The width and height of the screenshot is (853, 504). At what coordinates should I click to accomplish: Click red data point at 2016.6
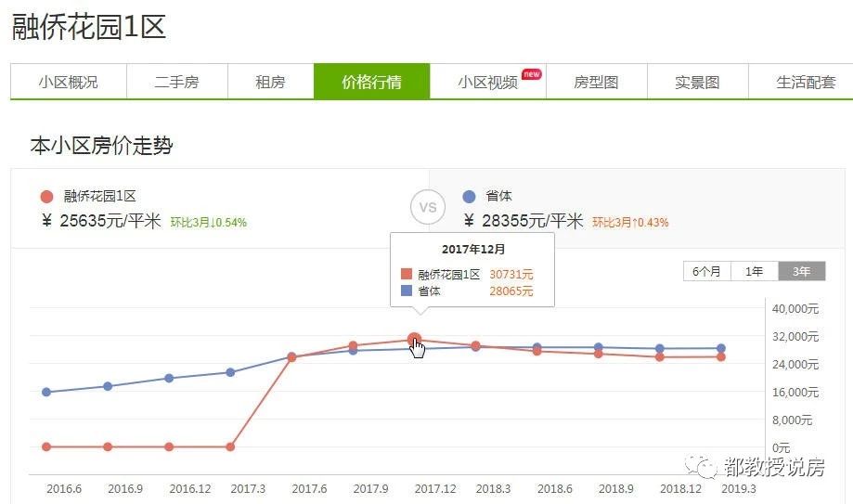(46, 446)
